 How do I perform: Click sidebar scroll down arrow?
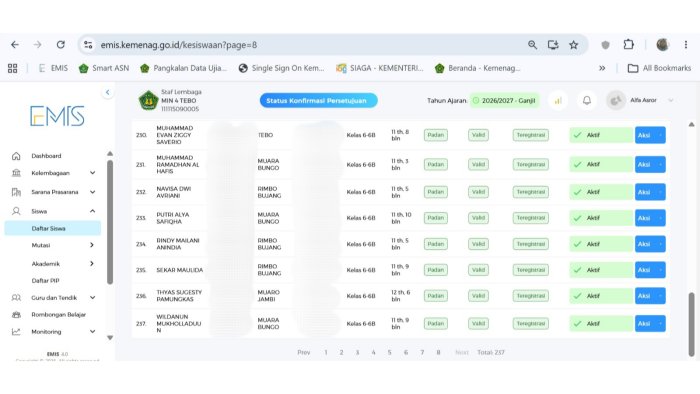tap(110, 338)
